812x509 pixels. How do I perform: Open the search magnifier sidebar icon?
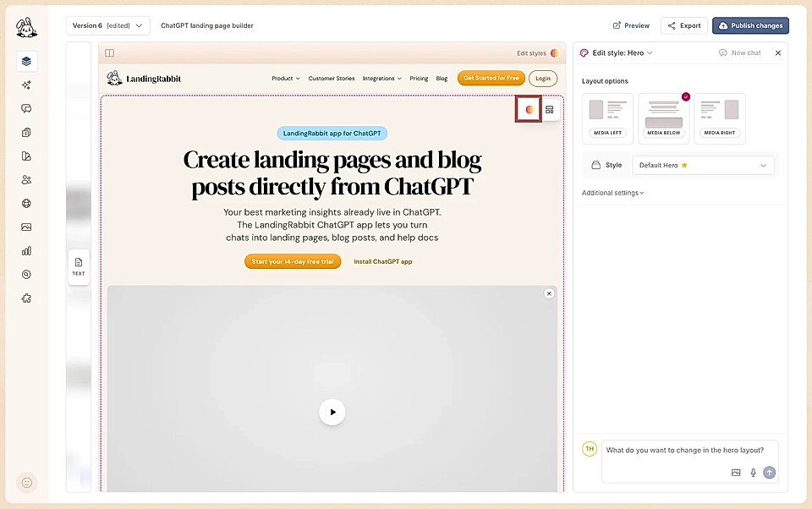[x=26, y=275]
